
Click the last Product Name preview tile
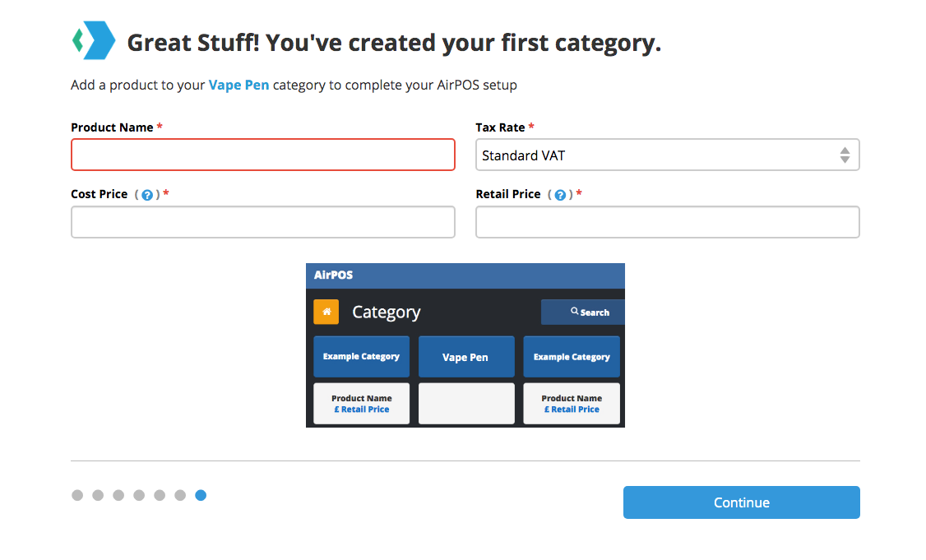pyautogui.click(x=571, y=404)
